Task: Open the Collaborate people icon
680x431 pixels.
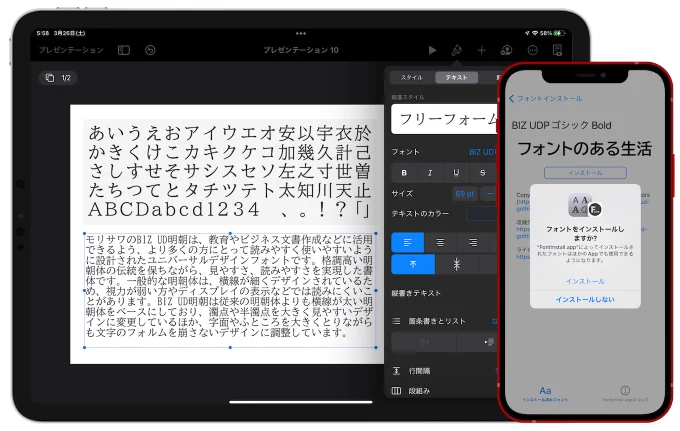Action: click(507, 50)
